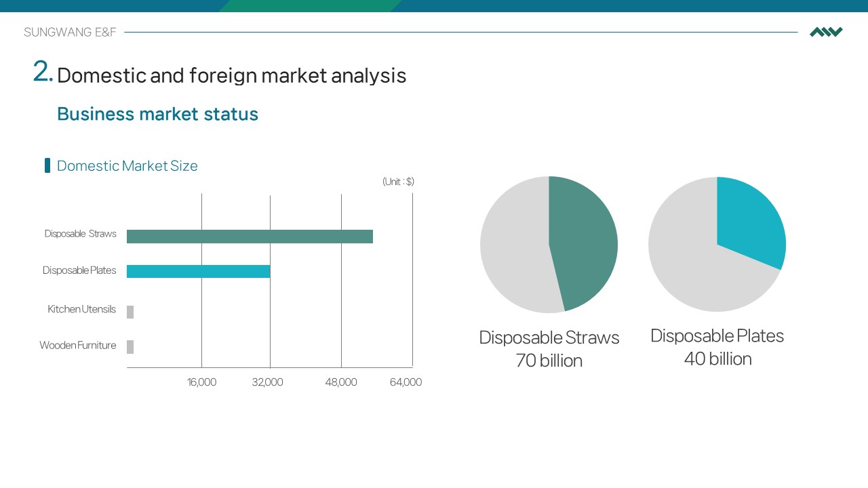The height and width of the screenshot is (488, 868).
Task: Click the 'Wooden Furniture' axis label
Action: point(78,346)
